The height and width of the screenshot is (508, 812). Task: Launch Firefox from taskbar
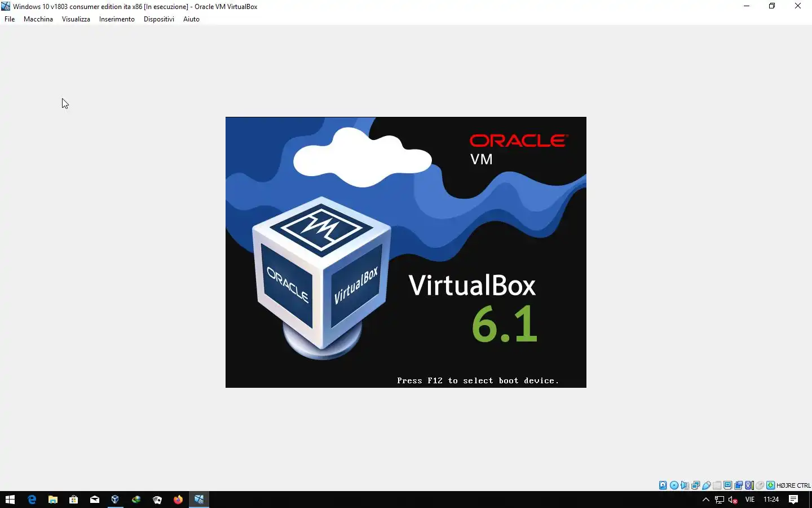pos(178,500)
